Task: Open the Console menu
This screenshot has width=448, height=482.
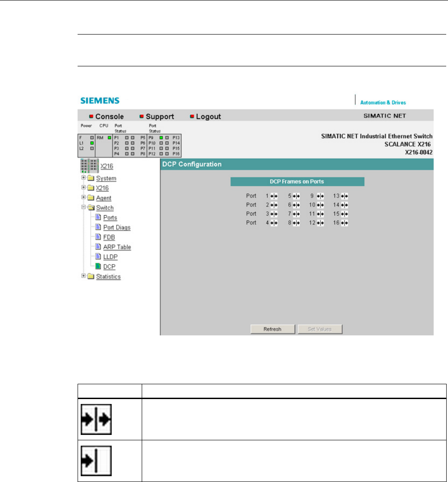Action: [x=109, y=117]
